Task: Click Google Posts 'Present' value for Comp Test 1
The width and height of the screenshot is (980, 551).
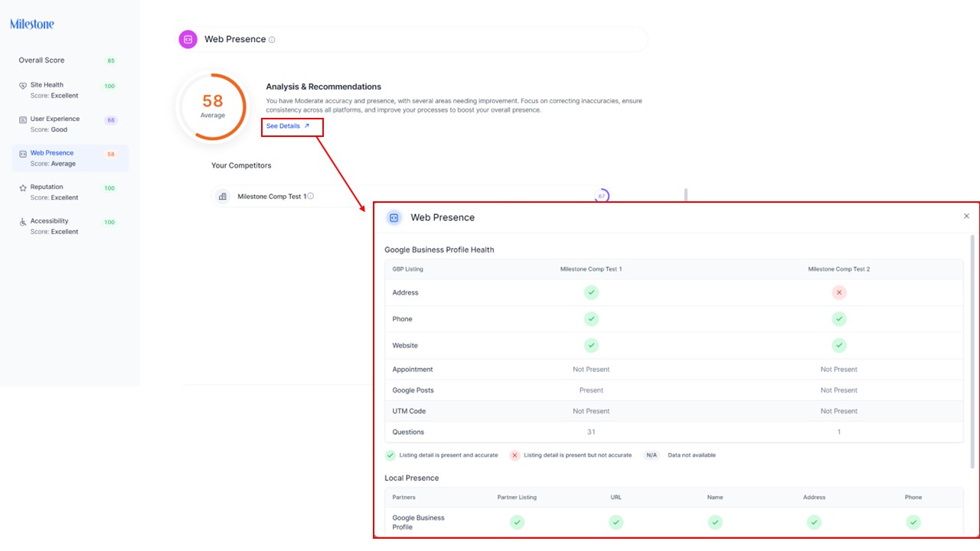Action: pos(591,390)
